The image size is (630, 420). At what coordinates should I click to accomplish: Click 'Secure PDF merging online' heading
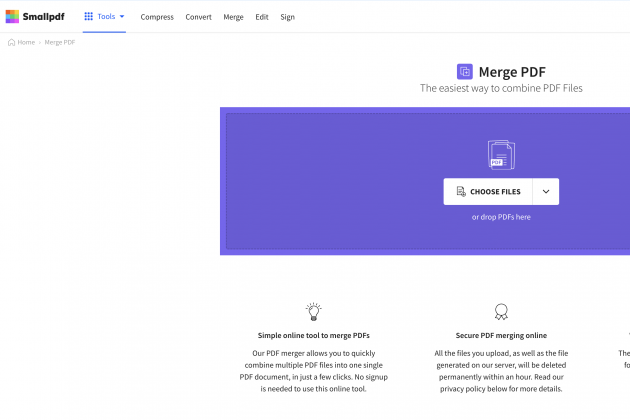pyautogui.click(x=501, y=335)
